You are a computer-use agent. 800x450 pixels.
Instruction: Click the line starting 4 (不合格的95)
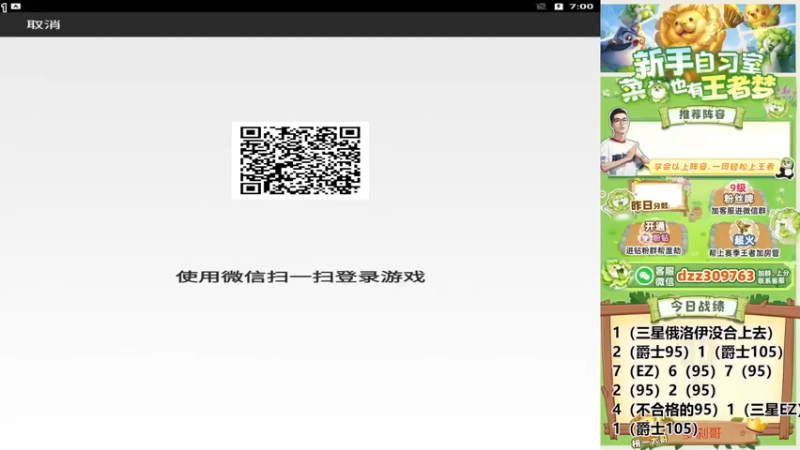click(x=706, y=409)
